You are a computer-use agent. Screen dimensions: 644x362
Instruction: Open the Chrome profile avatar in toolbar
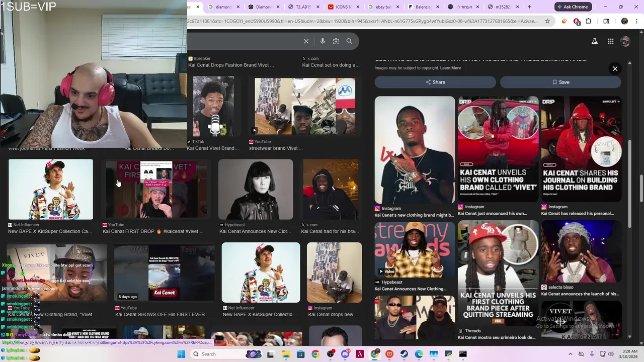click(x=624, y=21)
